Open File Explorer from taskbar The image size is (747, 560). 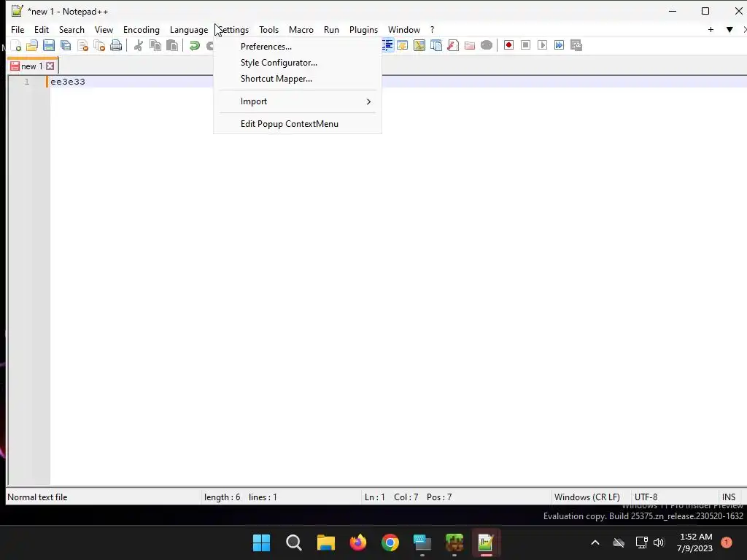(326, 542)
